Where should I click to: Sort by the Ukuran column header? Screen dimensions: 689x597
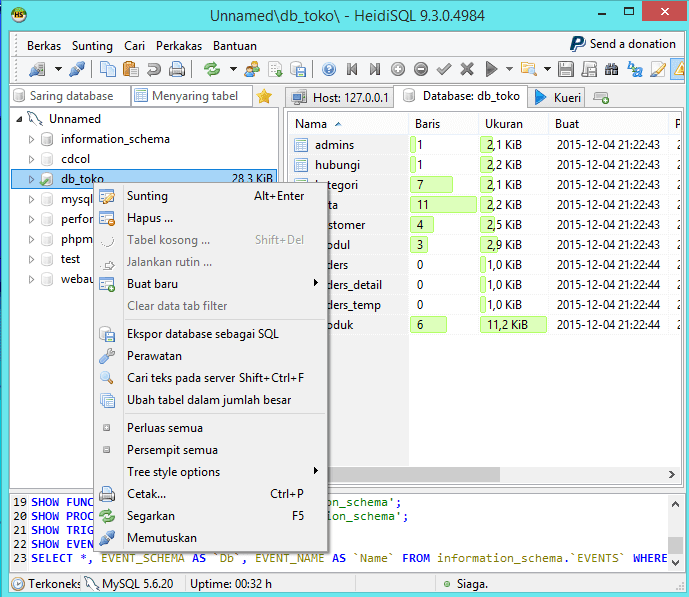(513, 124)
